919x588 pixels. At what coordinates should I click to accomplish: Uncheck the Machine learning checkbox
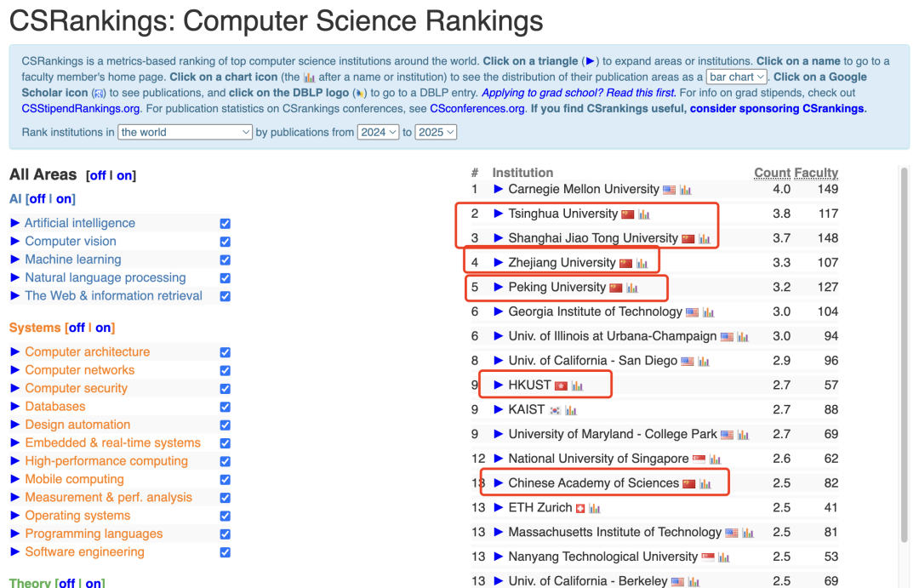[x=225, y=260]
